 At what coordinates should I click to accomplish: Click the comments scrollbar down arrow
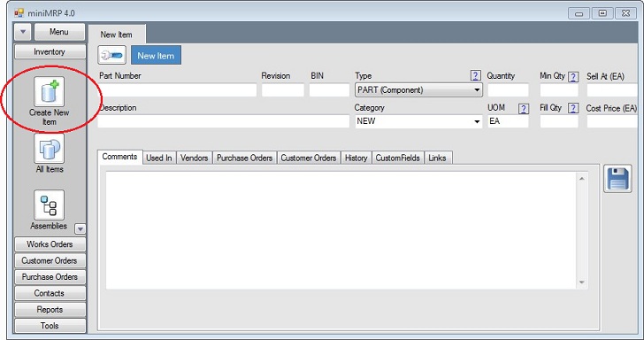(581, 282)
